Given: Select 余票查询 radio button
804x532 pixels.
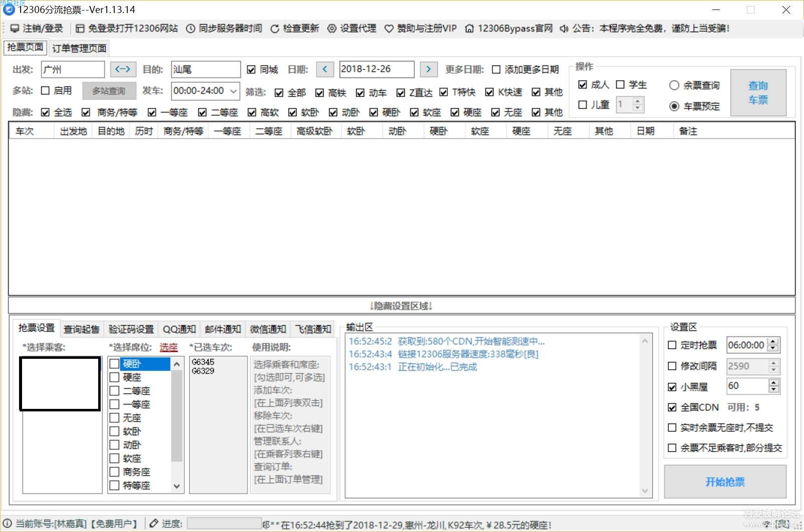Looking at the screenshot, I should coord(674,86).
